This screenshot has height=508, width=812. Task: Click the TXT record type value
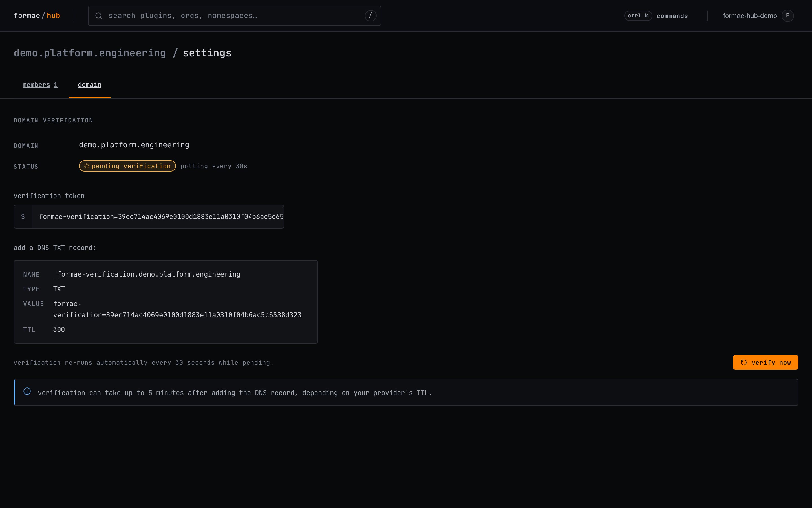[59, 289]
